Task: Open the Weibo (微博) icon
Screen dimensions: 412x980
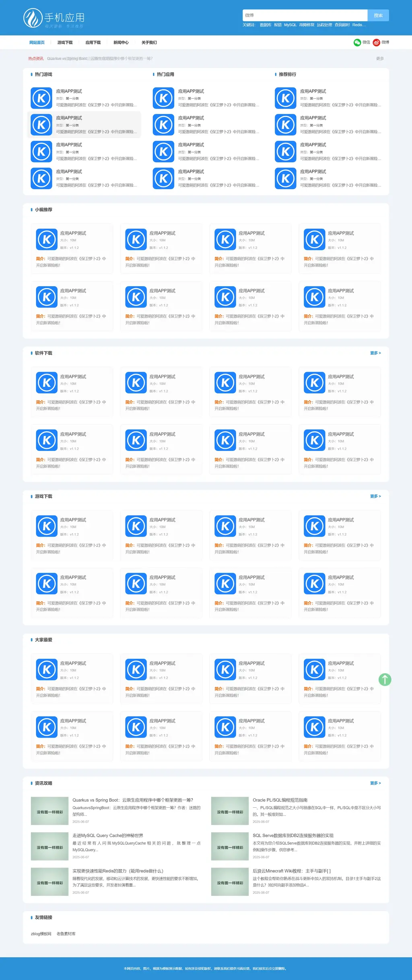Action: coord(376,43)
